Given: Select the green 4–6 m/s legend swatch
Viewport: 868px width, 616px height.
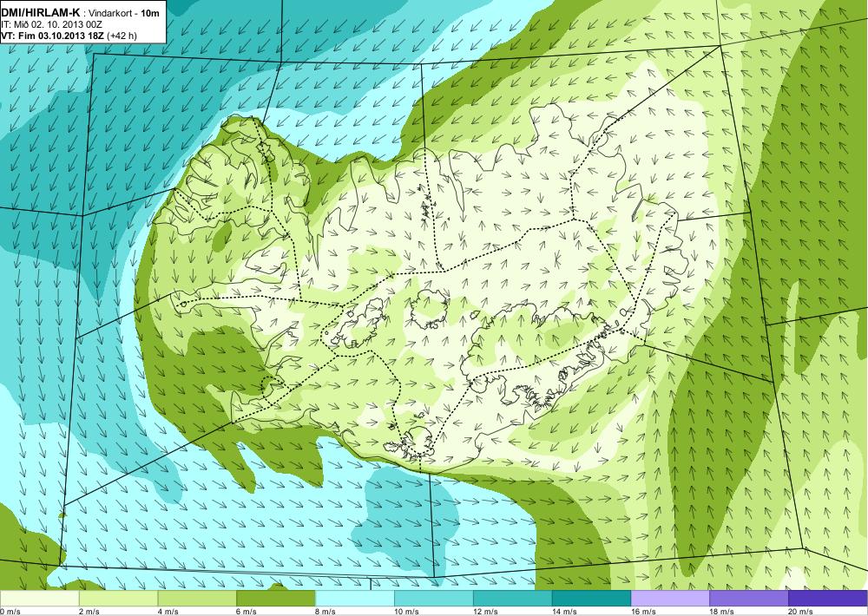Looking at the screenshot, I should coord(197,599).
